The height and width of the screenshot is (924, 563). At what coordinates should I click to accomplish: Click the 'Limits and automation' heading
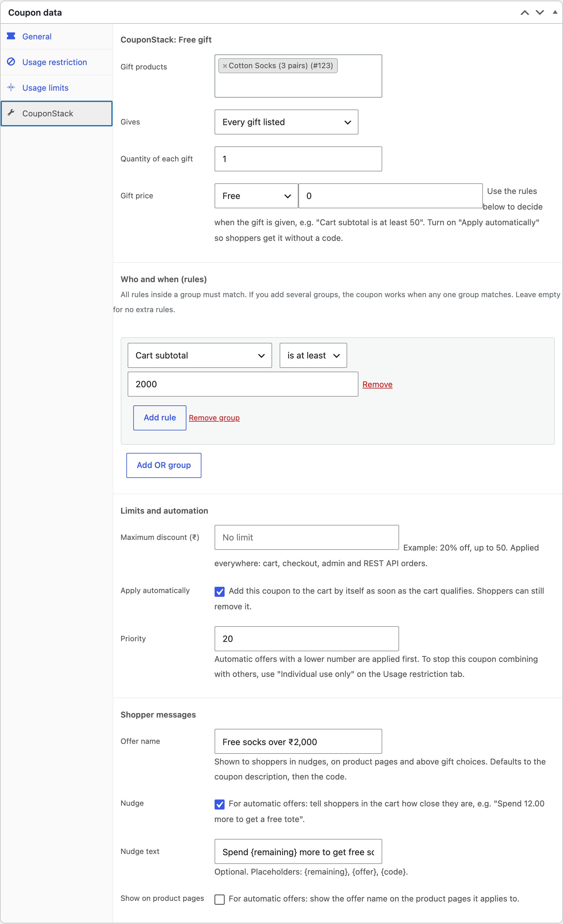(x=164, y=510)
